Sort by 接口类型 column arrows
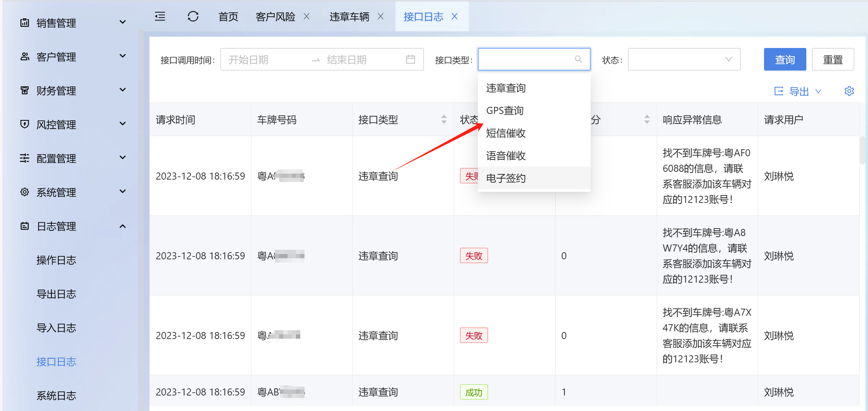Viewport: 868px width, 411px height. pyautogui.click(x=444, y=120)
